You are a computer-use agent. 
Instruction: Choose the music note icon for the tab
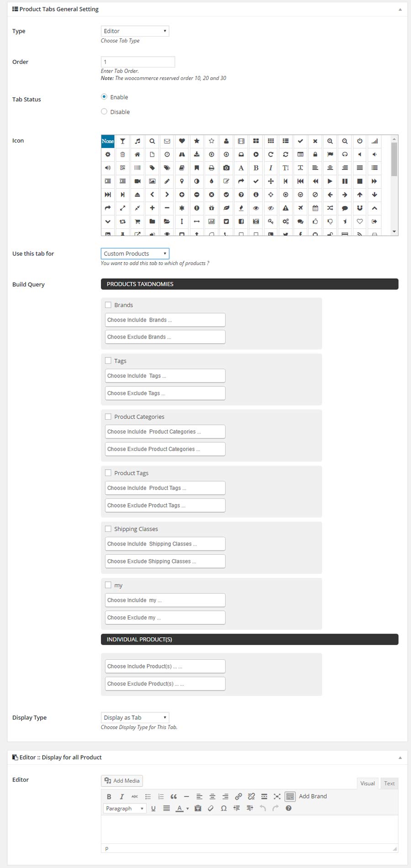(137, 141)
